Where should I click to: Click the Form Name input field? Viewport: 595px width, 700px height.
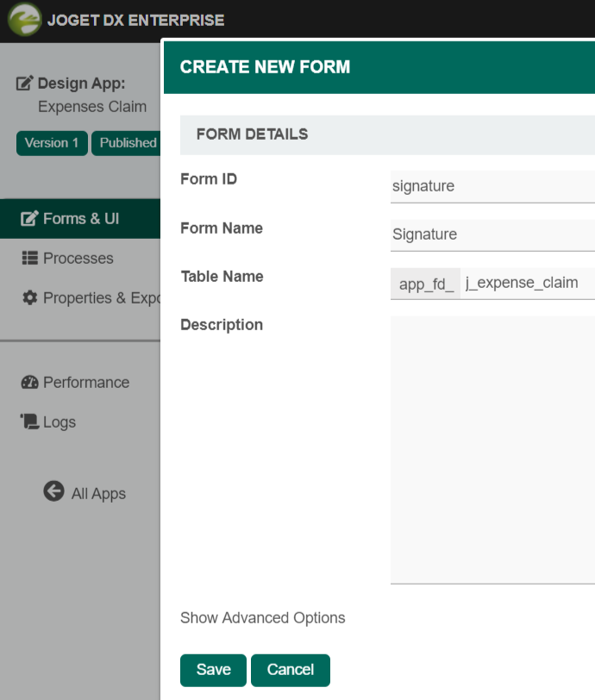tap(492, 234)
